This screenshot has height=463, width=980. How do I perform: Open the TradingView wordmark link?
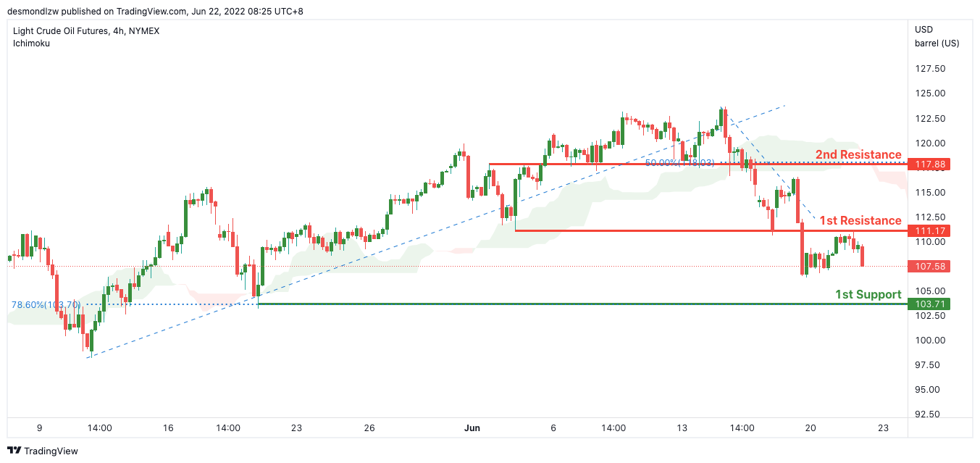(x=51, y=451)
